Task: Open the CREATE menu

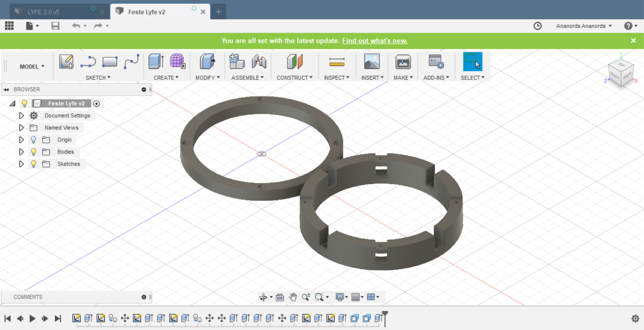Action: (166, 78)
